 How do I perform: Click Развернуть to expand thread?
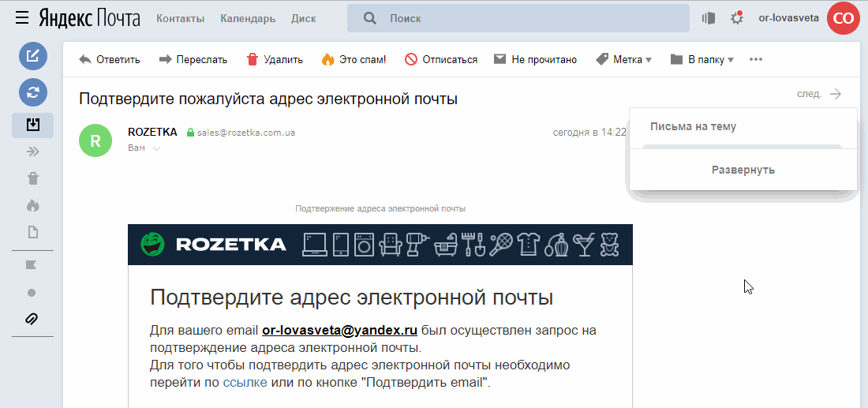coord(743,170)
